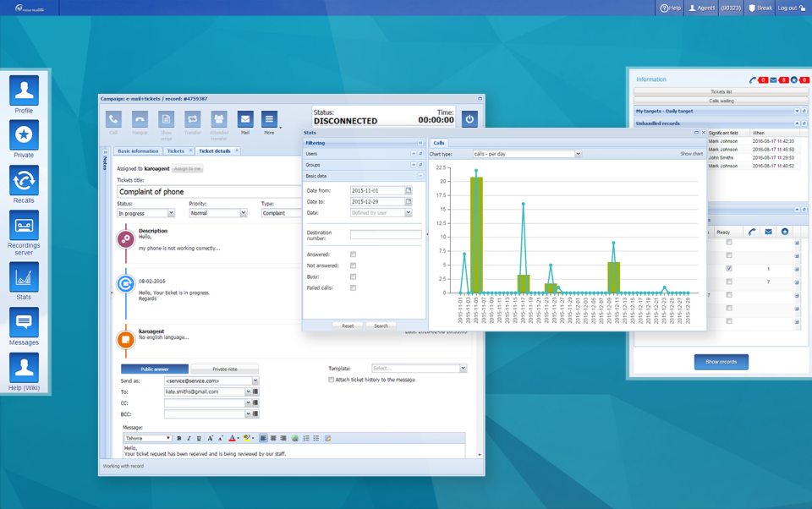Open the Stats sidebar panel
The height and width of the screenshot is (509, 812).
coord(23,276)
